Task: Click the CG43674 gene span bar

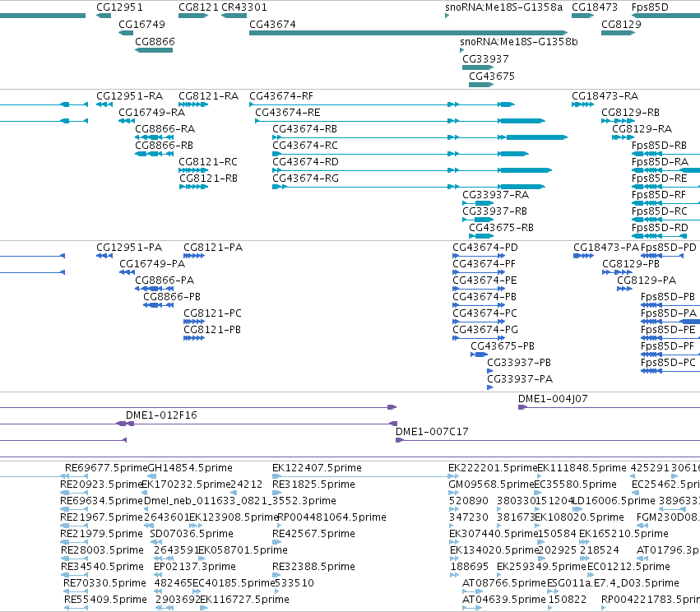Action: [x=408, y=33]
